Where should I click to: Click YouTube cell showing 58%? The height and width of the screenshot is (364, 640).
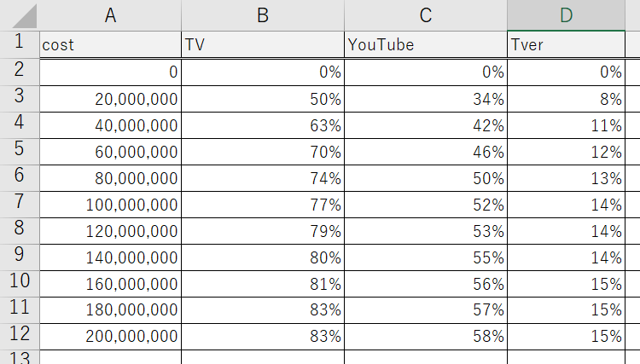425,336
